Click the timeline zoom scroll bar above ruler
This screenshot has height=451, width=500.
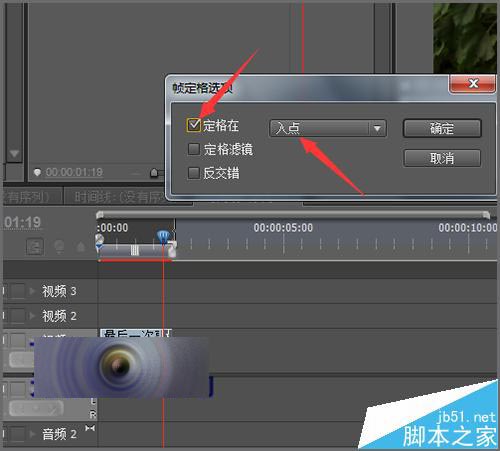coord(293,214)
